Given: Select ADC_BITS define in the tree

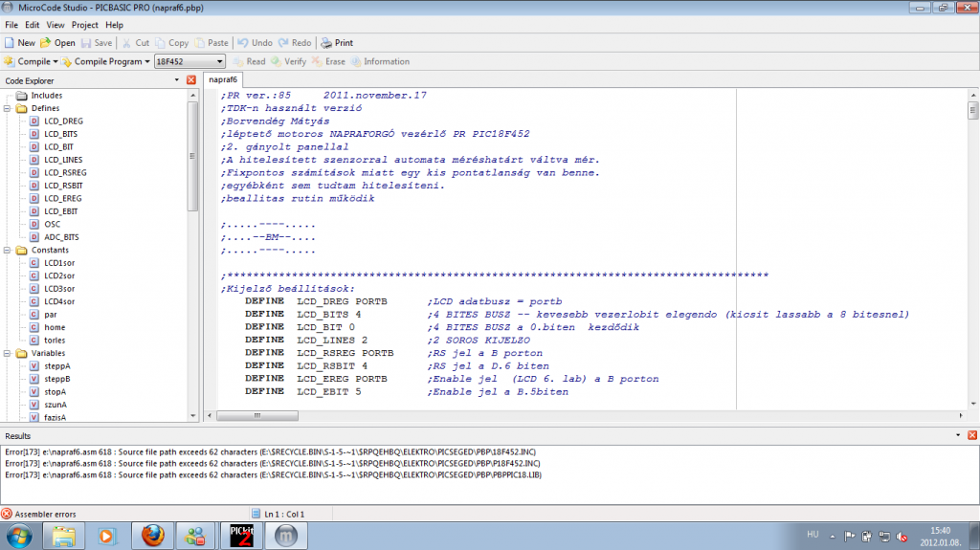Looking at the screenshot, I should click(x=55, y=237).
